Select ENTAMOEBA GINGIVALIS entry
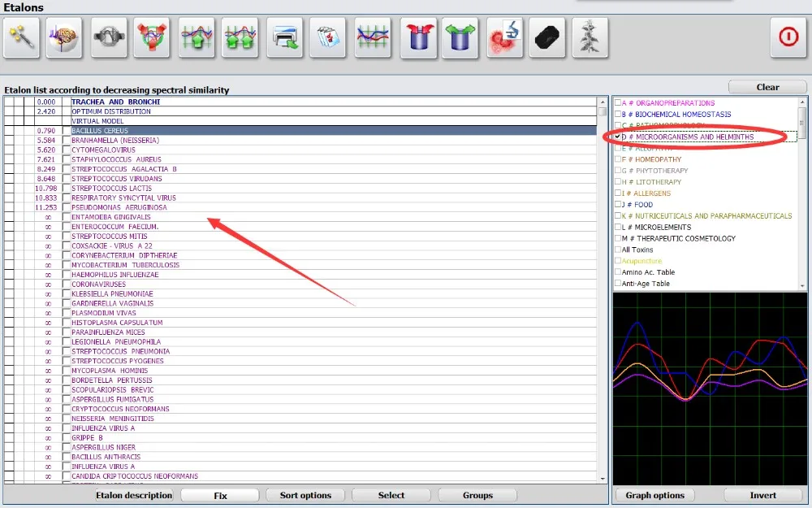 [x=110, y=217]
